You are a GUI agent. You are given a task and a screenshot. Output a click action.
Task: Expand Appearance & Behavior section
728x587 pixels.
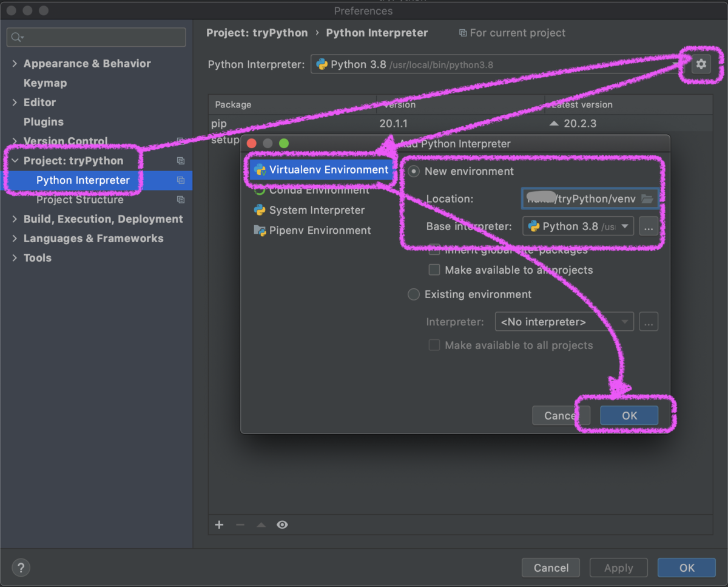(x=15, y=64)
